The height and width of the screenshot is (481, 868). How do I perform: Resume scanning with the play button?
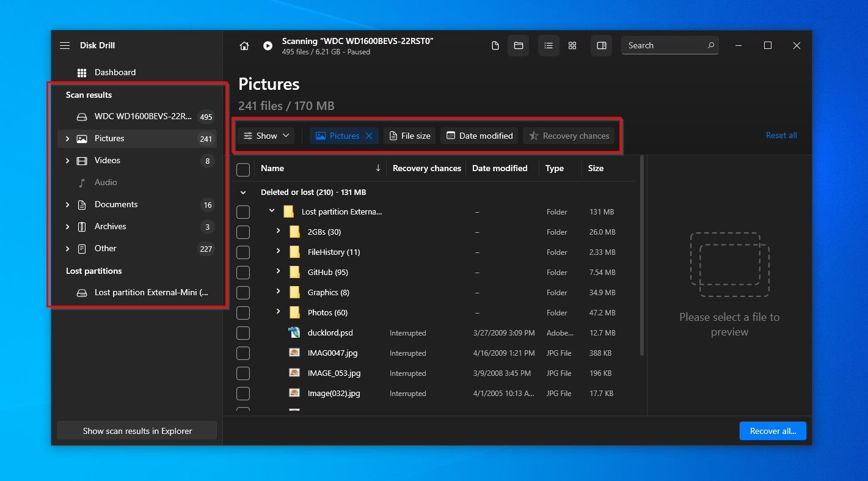click(x=268, y=46)
